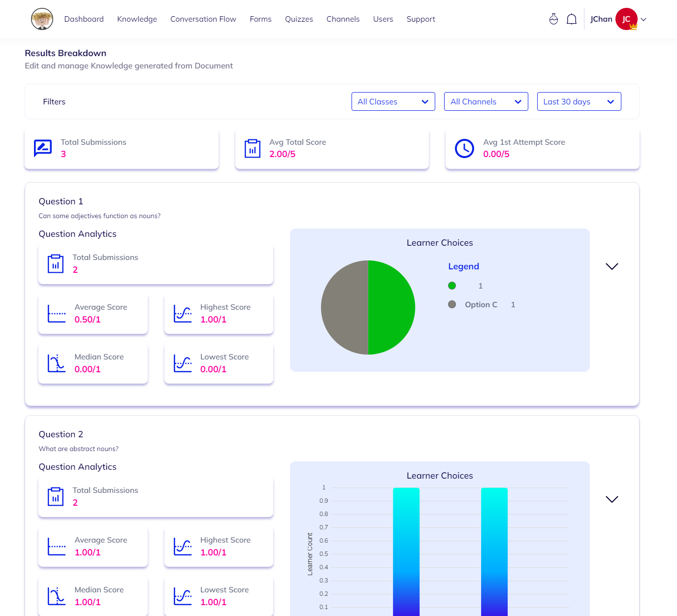This screenshot has width=677, height=616.
Task: Go to Dashboard in the navigation
Action: tap(84, 19)
